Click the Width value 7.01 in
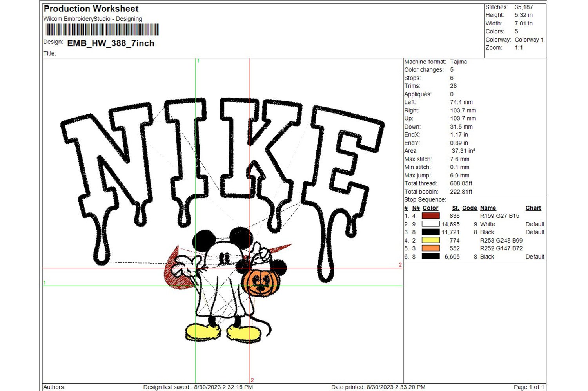Screen dimensions: 588x391 pos(524,24)
